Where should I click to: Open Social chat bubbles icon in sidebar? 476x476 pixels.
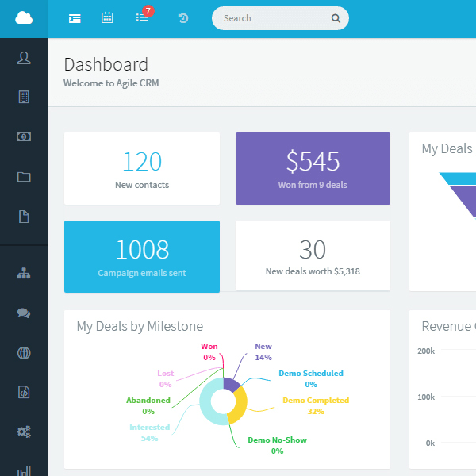(24, 313)
